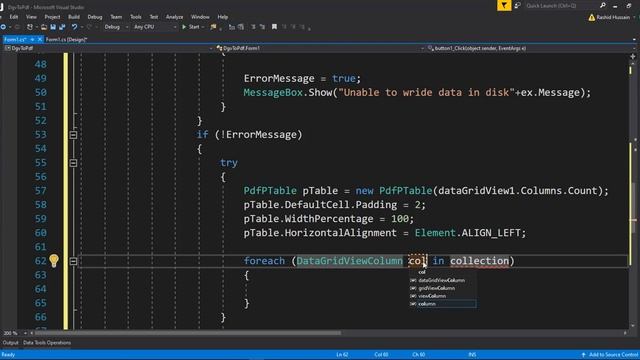
Task: Click the warning triangle beside Rashid Hussain
Action: pos(591,18)
